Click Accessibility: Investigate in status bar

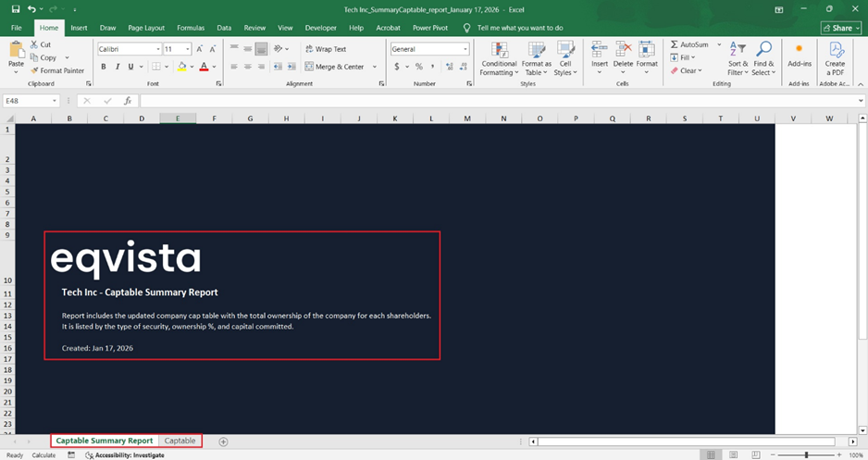(x=124, y=455)
